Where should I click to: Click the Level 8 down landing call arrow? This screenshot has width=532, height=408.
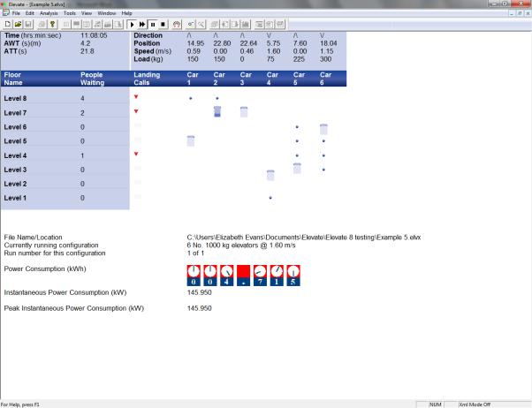136,96
